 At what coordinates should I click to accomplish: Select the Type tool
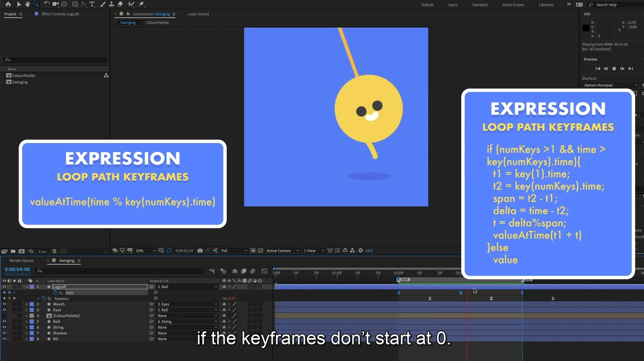click(x=92, y=4)
